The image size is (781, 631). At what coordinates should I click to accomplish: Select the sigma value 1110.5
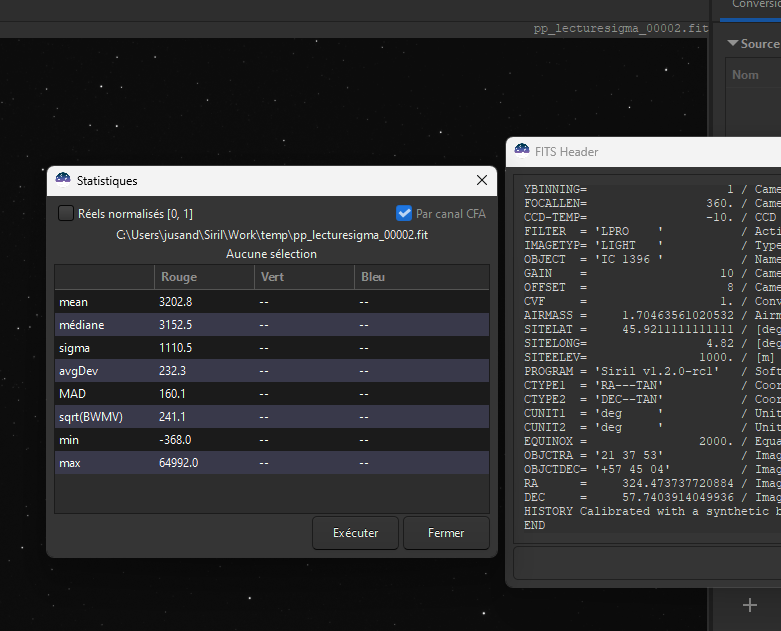tap(175, 348)
